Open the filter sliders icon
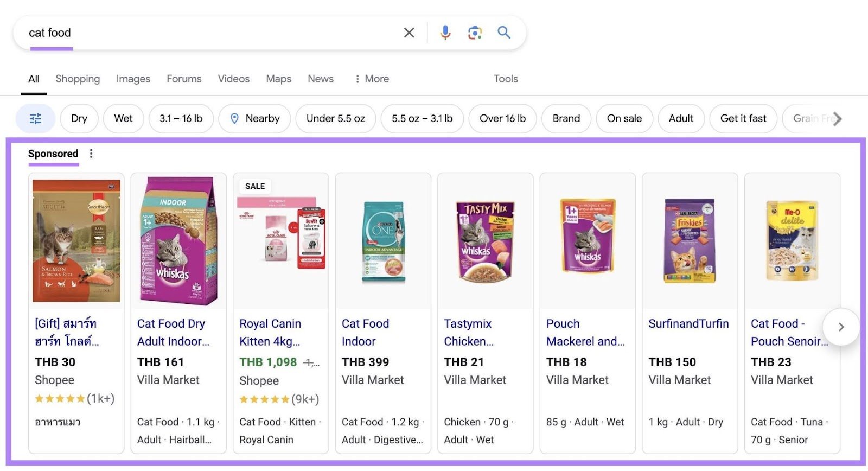This screenshot has height=471, width=868. point(35,118)
